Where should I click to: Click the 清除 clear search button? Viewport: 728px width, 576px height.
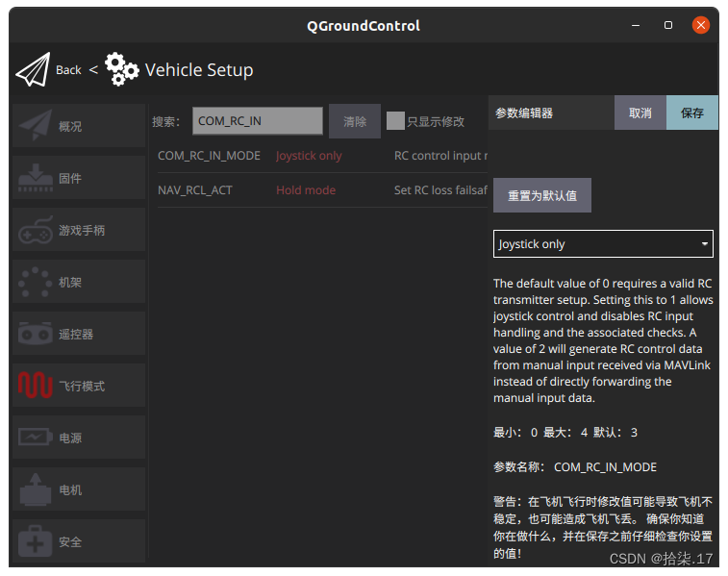pyautogui.click(x=355, y=121)
